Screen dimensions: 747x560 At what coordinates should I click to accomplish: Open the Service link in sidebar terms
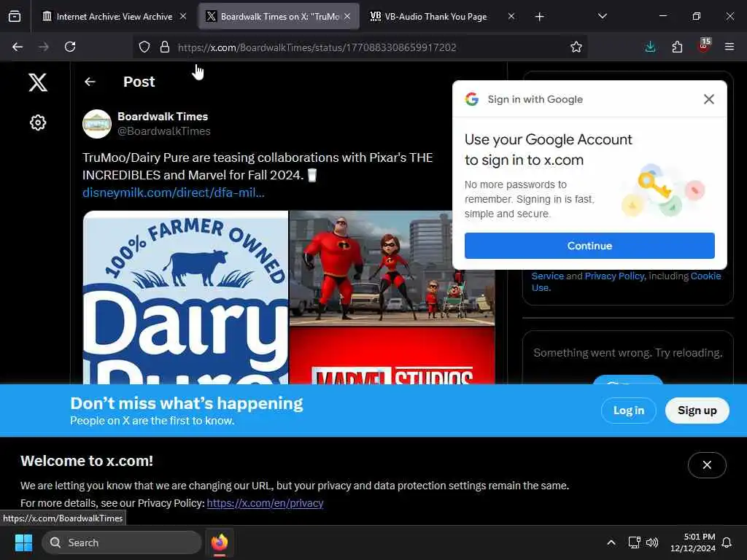tap(547, 276)
